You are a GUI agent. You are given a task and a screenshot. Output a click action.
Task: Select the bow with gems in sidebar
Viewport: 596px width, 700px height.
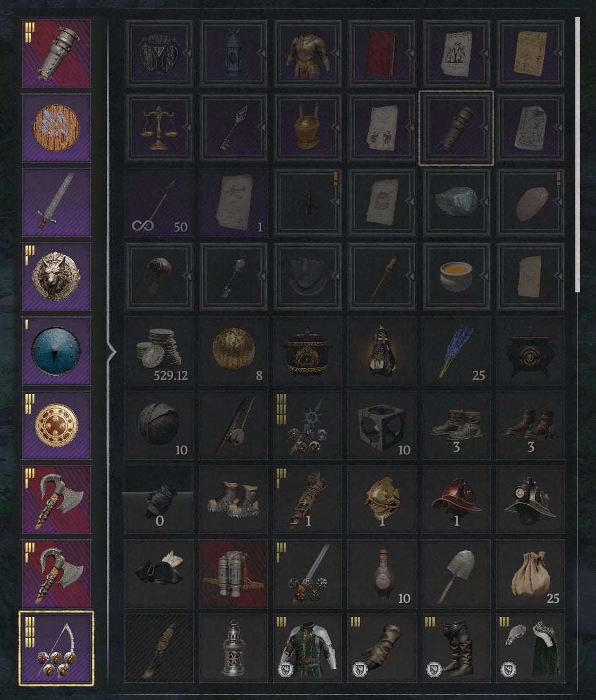pyautogui.click(x=56, y=648)
